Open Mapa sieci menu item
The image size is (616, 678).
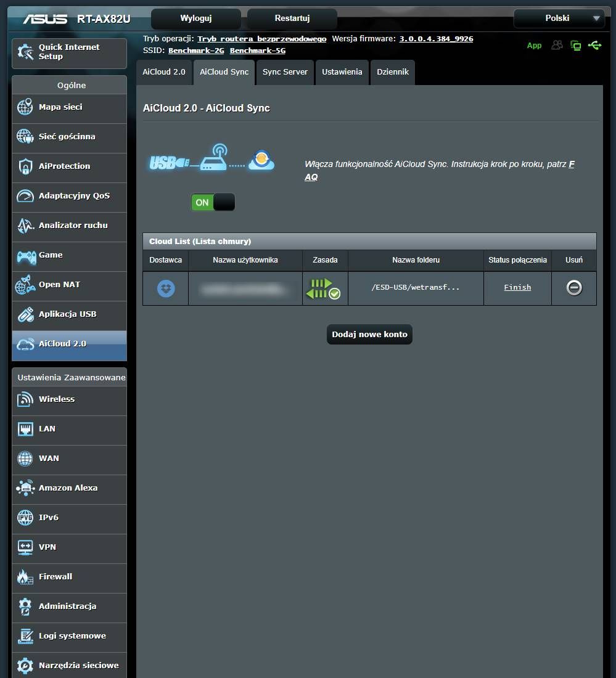click(69, 107)
